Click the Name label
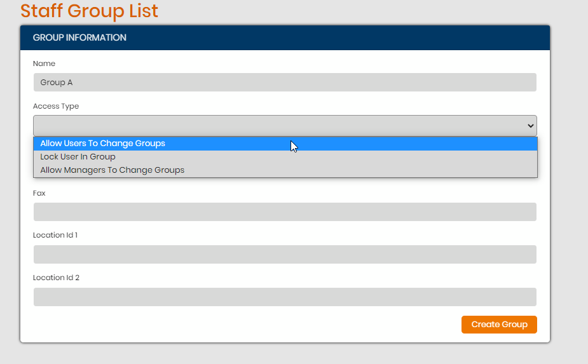This screenshot has height=364, width=588. (44, 64)
